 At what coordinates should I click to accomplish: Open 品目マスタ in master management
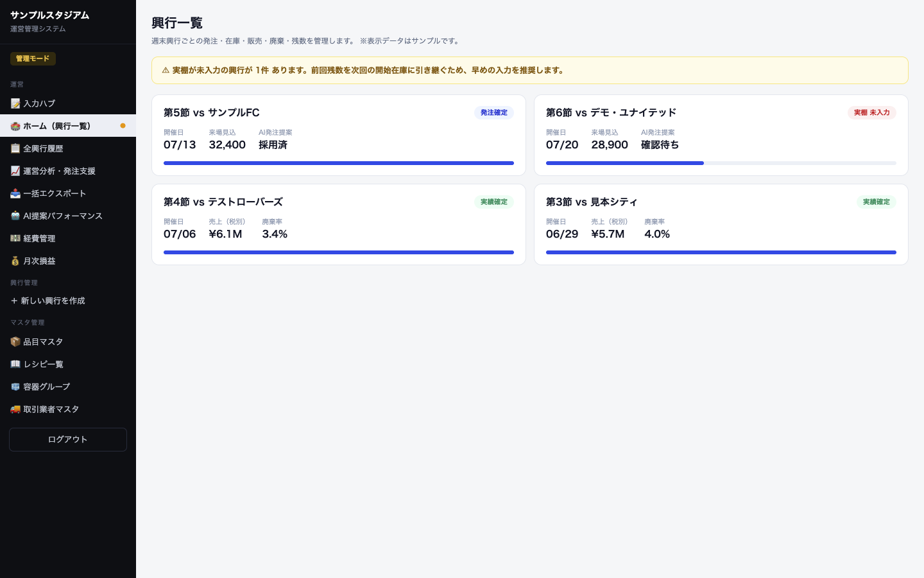(x=68, y=342)
